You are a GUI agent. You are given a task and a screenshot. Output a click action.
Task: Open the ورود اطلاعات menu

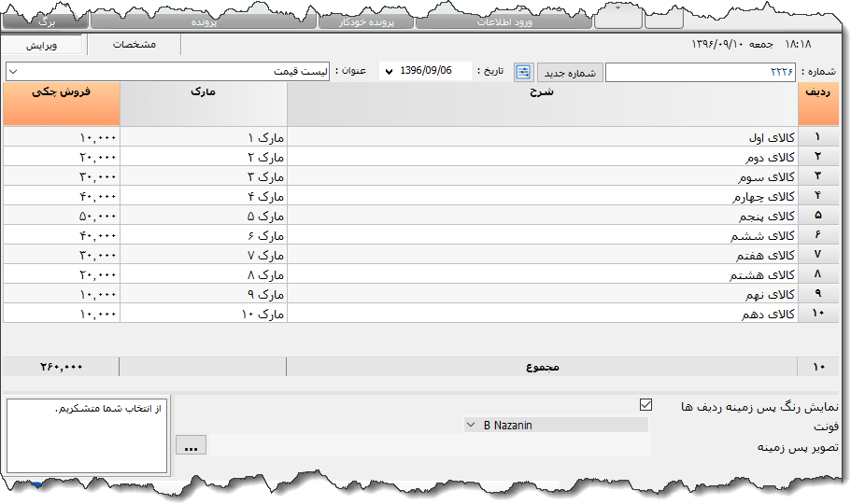point(505,21)
